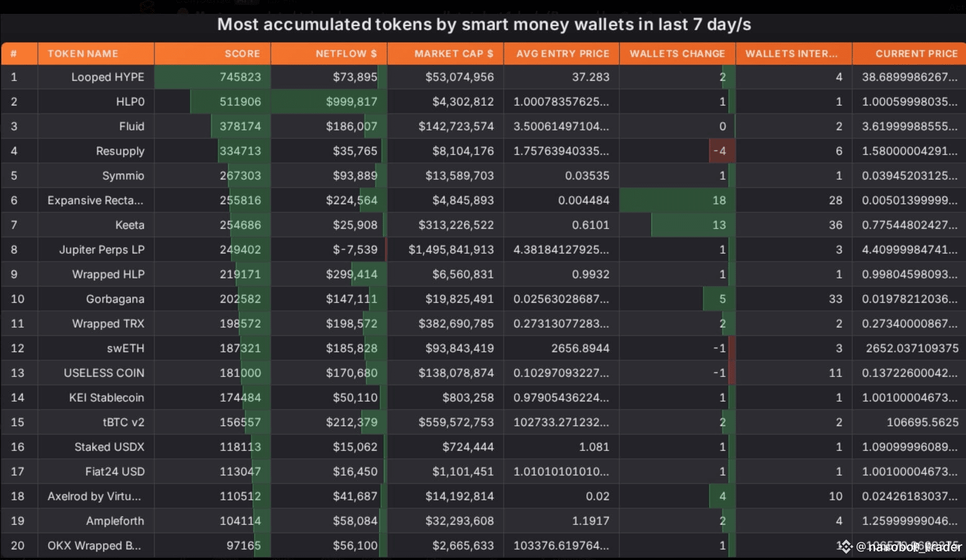The height and width of the screenshot is (560, 966).
Task: Click the tBTC v2 token name
Action: (x=123, y=422)
